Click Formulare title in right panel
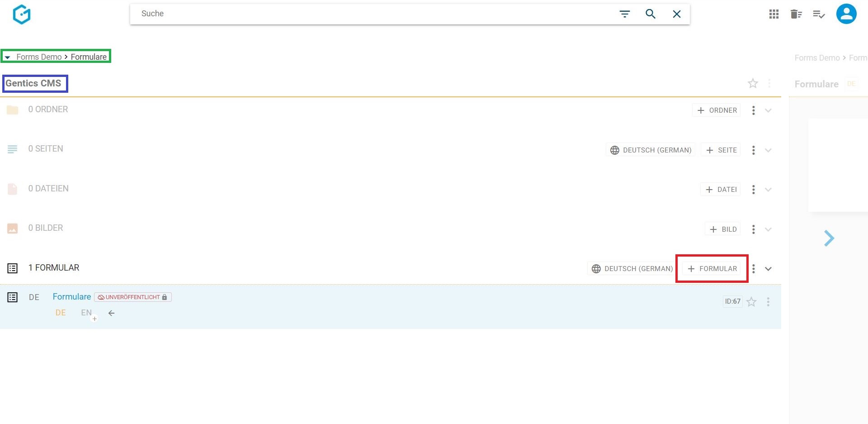The height and width of the screenshot is (424, 868). (x=816, y=84)
